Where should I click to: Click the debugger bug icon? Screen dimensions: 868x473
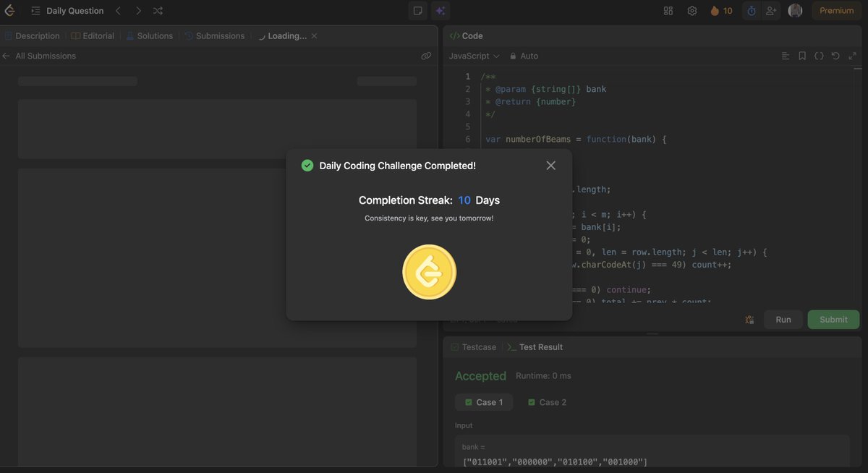pos(749,320)
